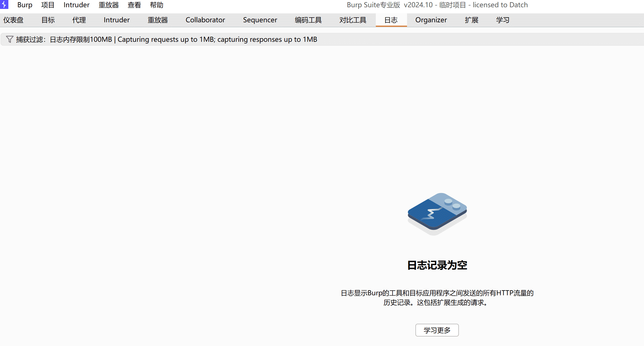
Task: Open the 对比工具 tab
Action: point(353,20)
